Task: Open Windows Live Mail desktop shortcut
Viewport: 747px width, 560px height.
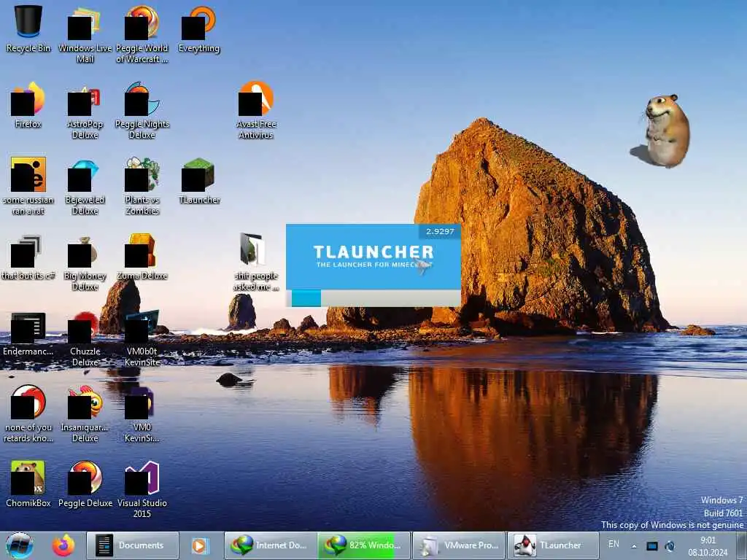Action: [85, 34]
